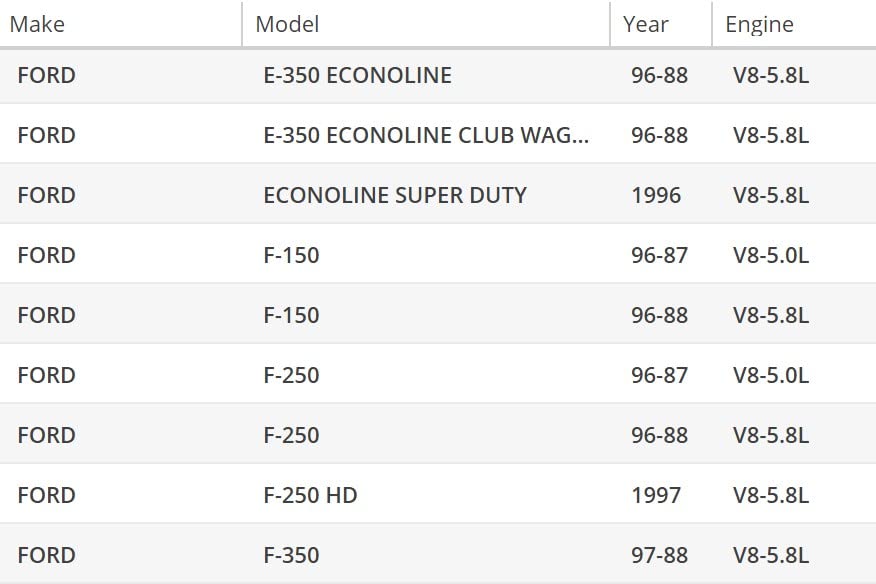
Task: Click the year 1997 cell
Action: pyautogui.click(x=656, y=495)
